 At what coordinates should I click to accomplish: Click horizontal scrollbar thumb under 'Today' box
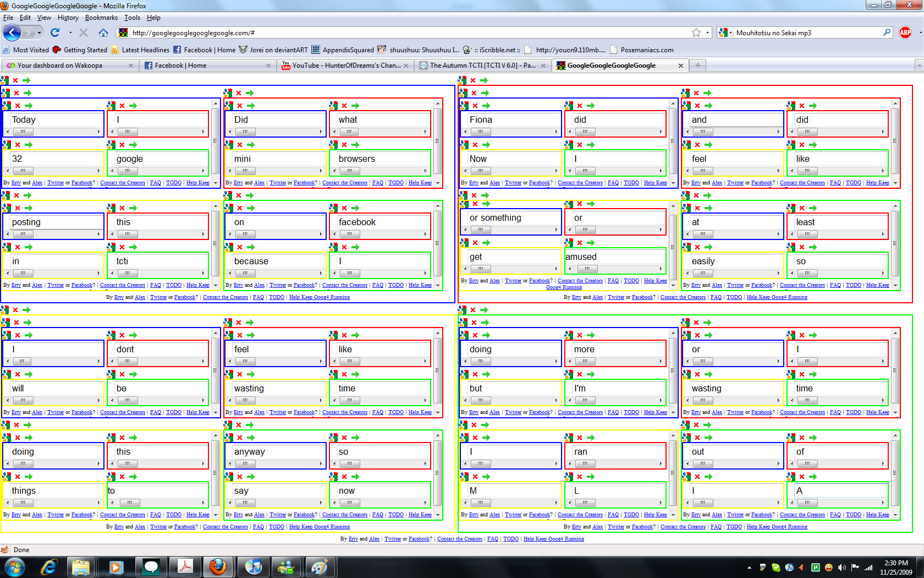coord(23,132)
